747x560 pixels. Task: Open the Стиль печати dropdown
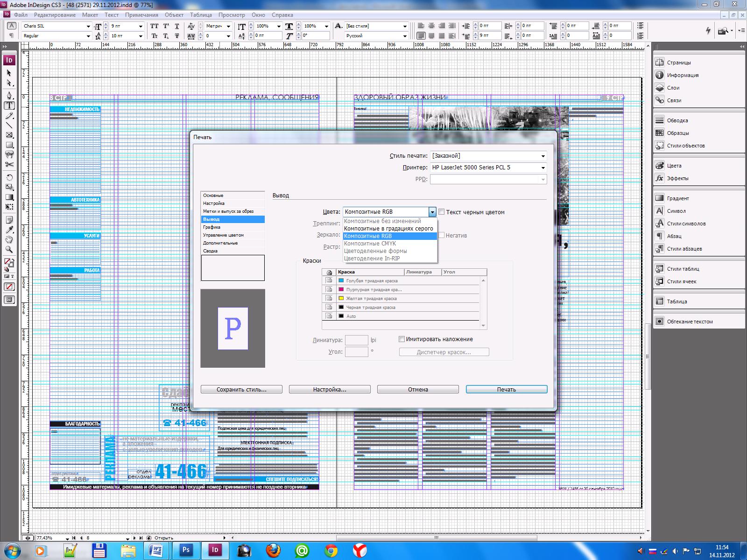[488, 156]
